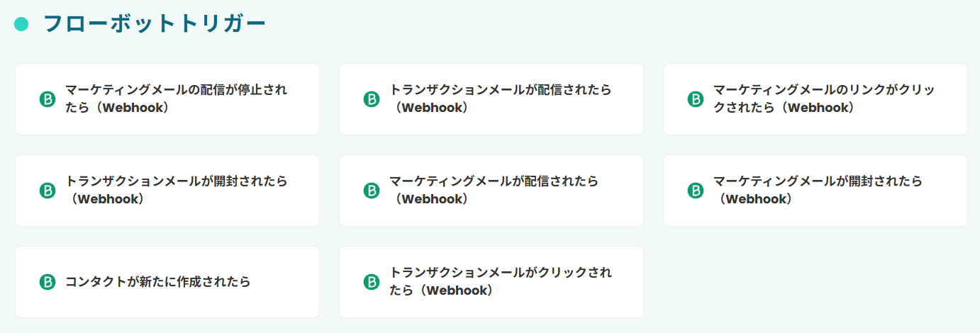
Task: Click the Brevo icon beside トランザクションメールがクリックされたら
Action: coord(372,282)
